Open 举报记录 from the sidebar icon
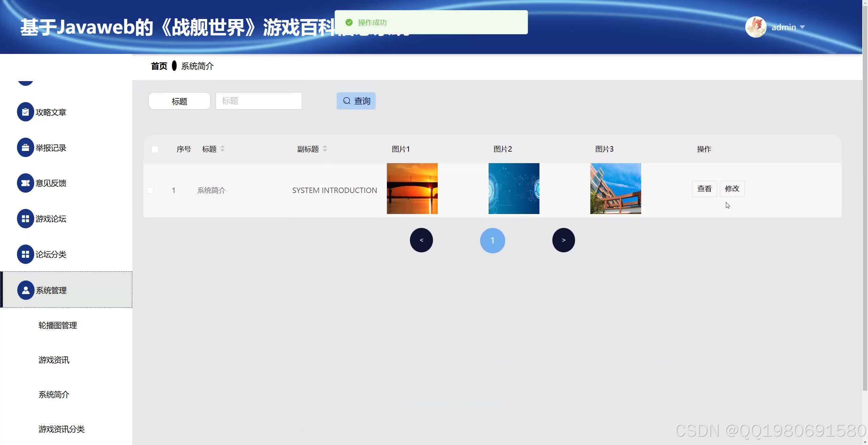Image resolution: width=868 pixels, height=445 pixels. click(x=25, y=148)
